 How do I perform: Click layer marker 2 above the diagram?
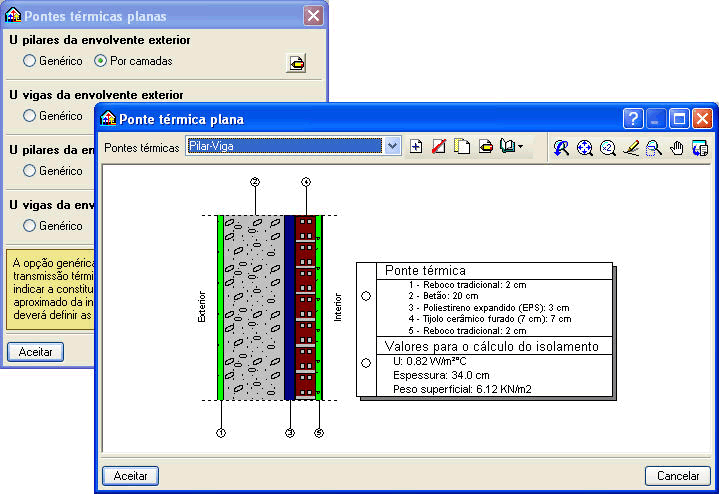255,182
